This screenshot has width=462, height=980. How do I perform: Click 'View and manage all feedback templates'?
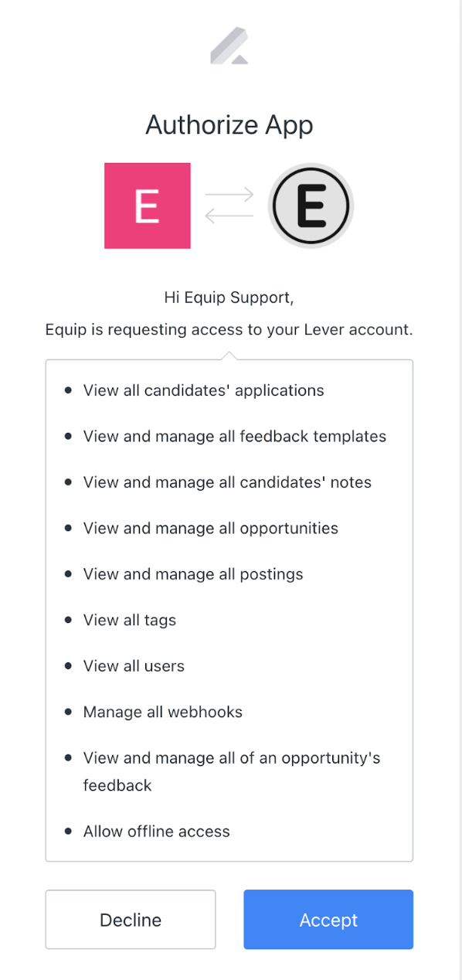pyautogui.click(x=234, y=436)
